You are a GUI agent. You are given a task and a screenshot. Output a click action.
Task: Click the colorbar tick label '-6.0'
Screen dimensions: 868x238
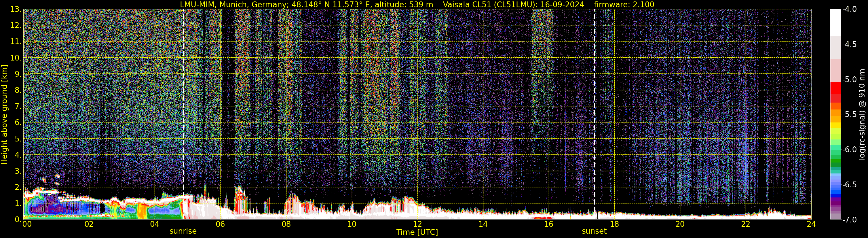(x=850, y=150)
